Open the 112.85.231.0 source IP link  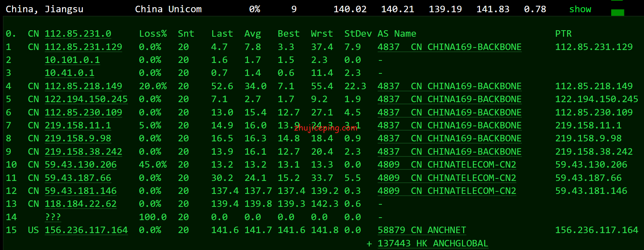click(78, 34)
